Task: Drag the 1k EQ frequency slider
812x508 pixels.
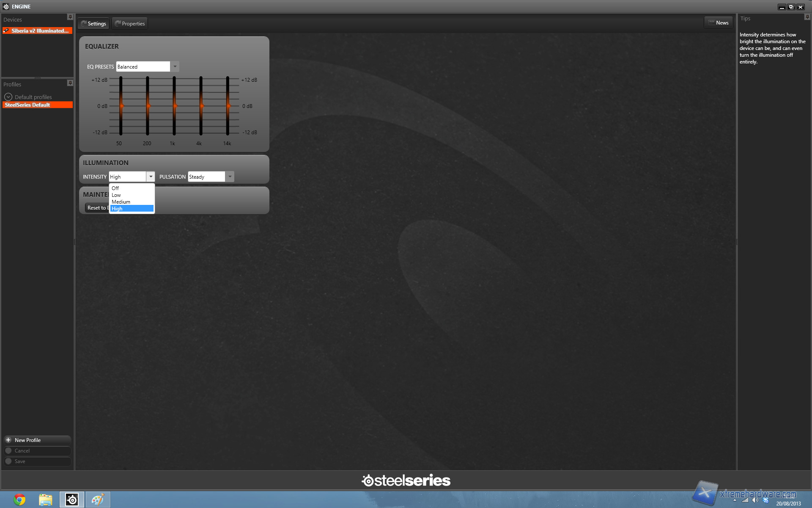Action: pyautogui.click(x=173, y=106)
